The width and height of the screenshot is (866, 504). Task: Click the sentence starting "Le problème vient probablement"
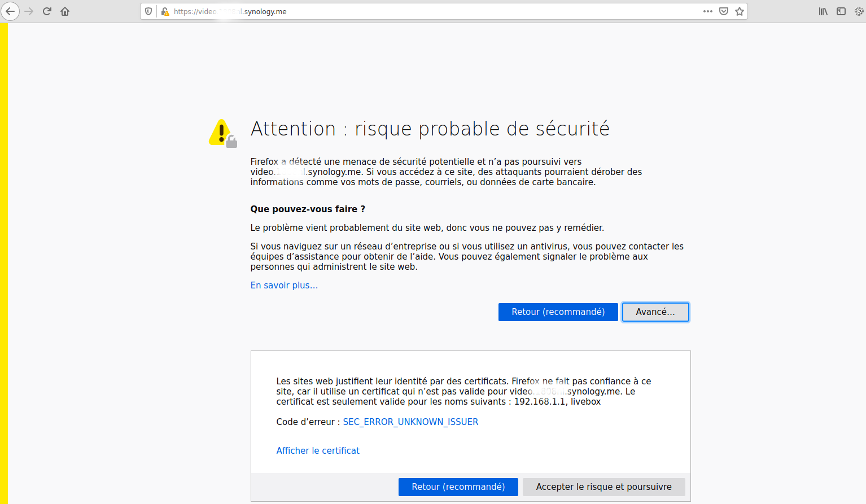click(x=427, y=228)
